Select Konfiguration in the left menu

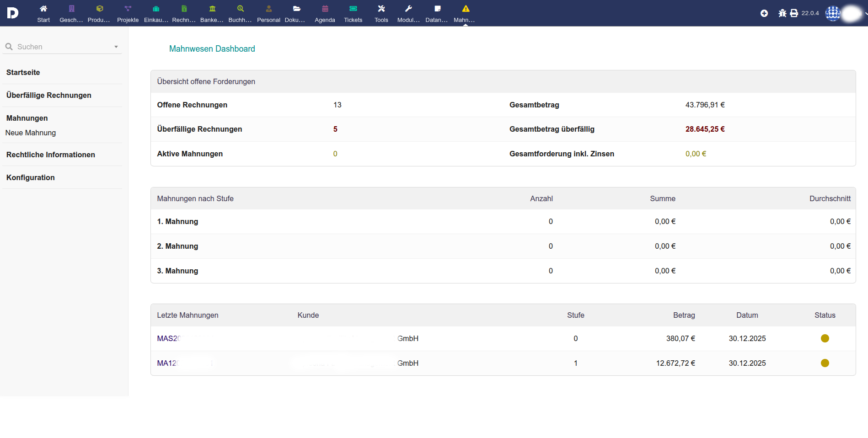(x=31, y=177)
